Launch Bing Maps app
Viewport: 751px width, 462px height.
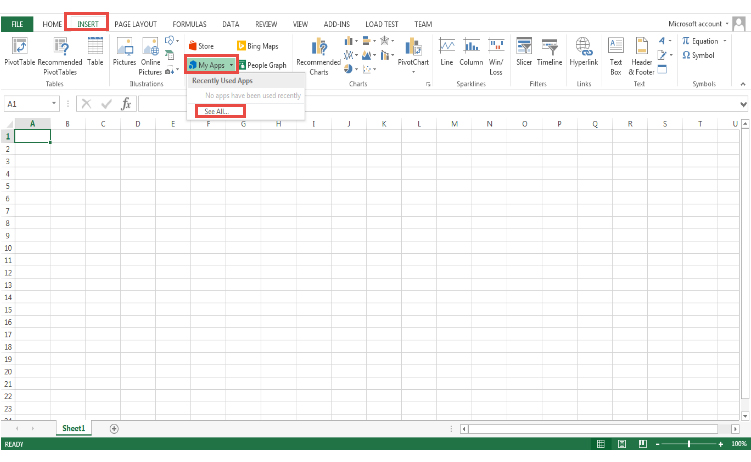coord(258,46)
